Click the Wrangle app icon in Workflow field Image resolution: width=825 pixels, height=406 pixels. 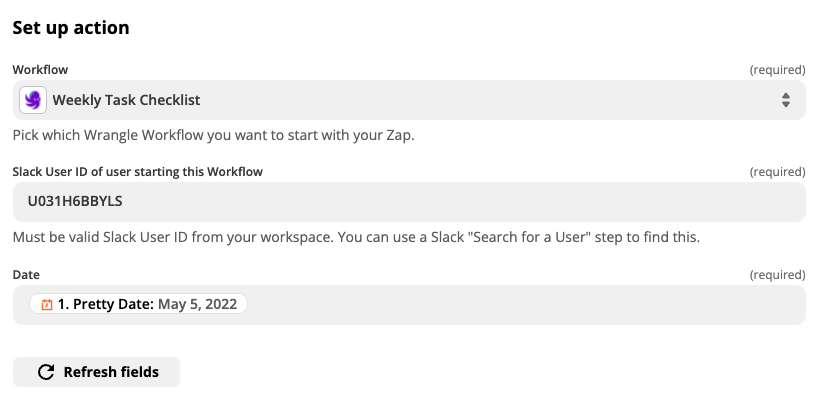(33, 100)
